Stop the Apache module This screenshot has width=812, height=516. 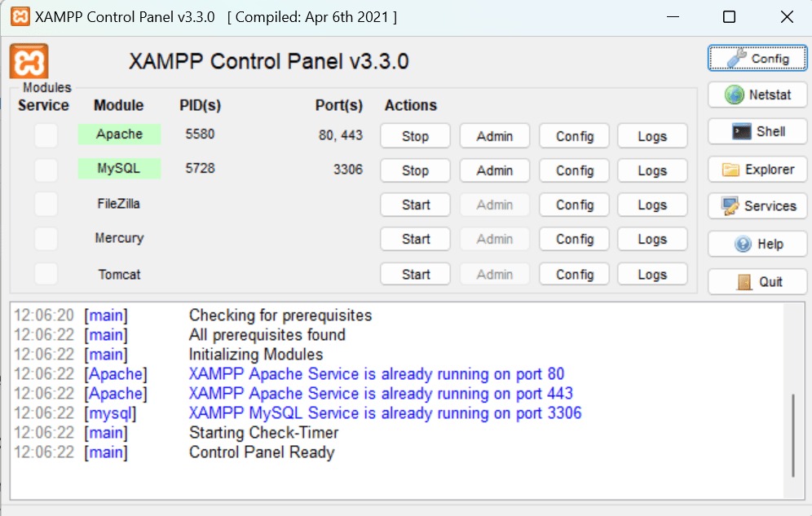pos(415,136)
